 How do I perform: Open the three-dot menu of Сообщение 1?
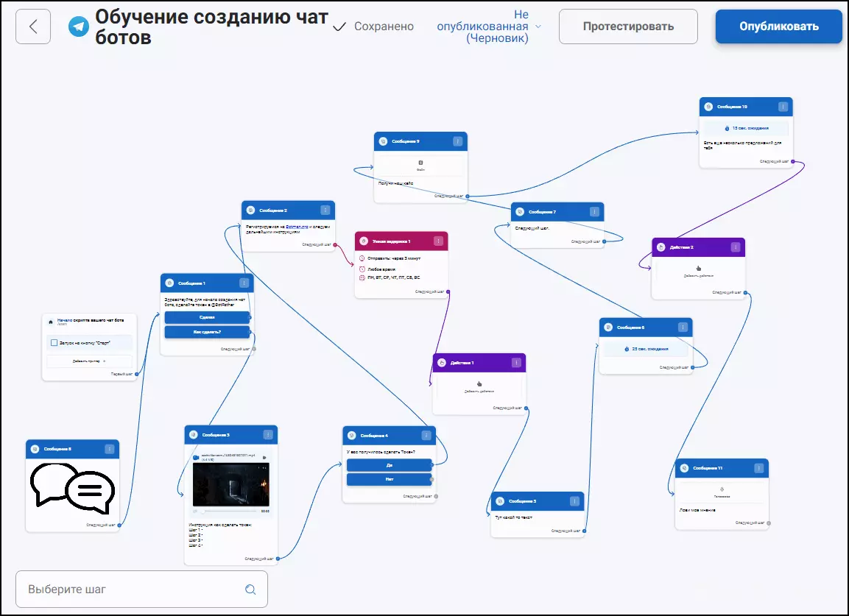pyautogui.click(x=244, y=283)
